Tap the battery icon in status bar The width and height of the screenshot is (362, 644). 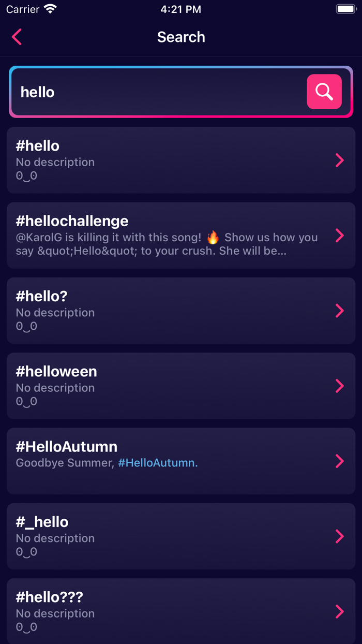(345, 8)
